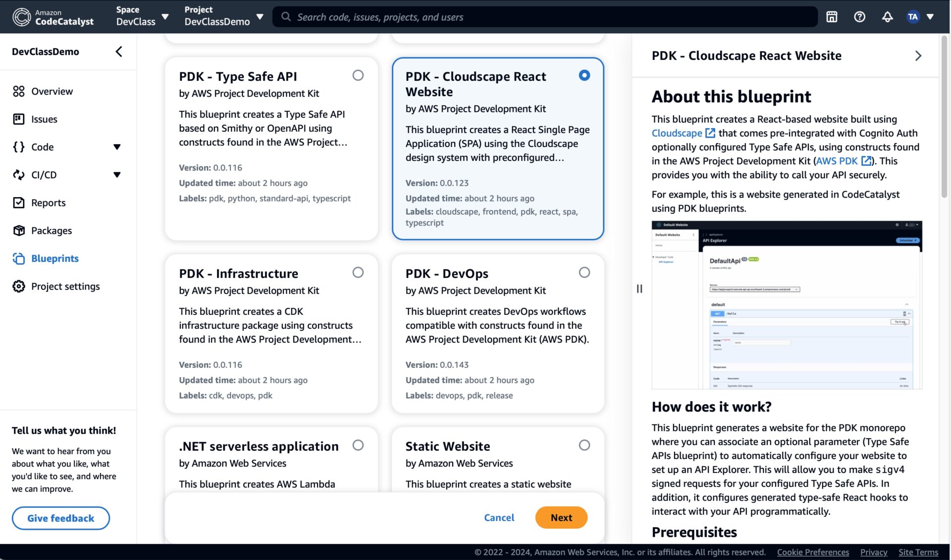Open the calendar icon in the top bar

click(832, 16)
